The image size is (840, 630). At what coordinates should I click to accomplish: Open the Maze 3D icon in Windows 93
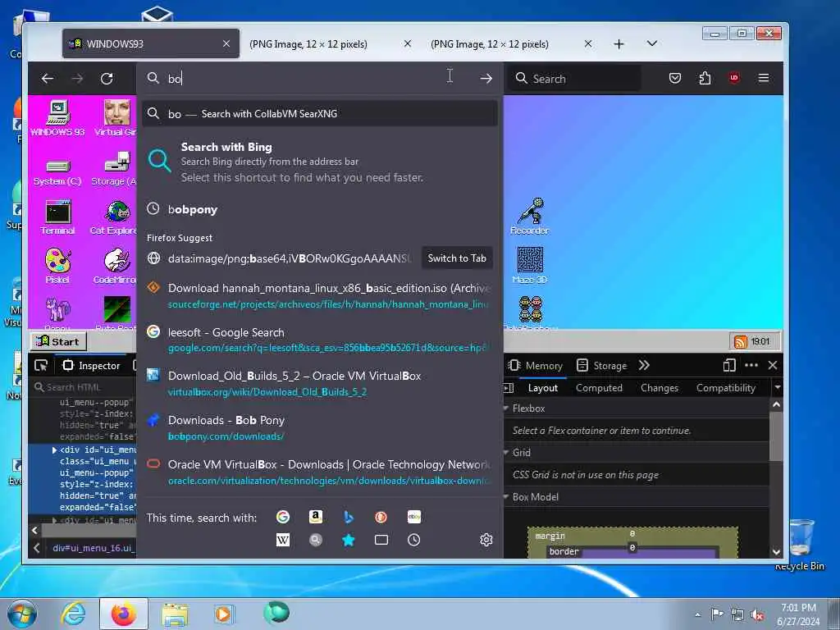[x=530, y=266]
